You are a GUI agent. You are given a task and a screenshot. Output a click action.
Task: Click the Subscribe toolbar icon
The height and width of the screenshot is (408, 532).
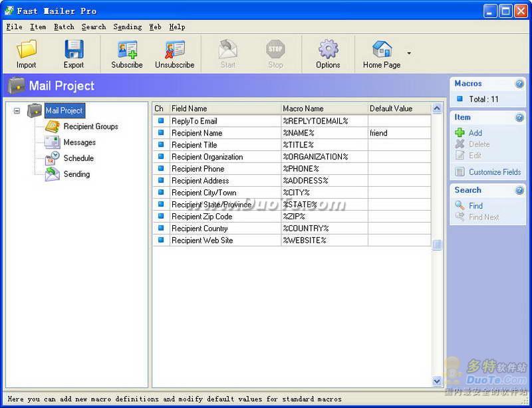(x=127, y=50)
